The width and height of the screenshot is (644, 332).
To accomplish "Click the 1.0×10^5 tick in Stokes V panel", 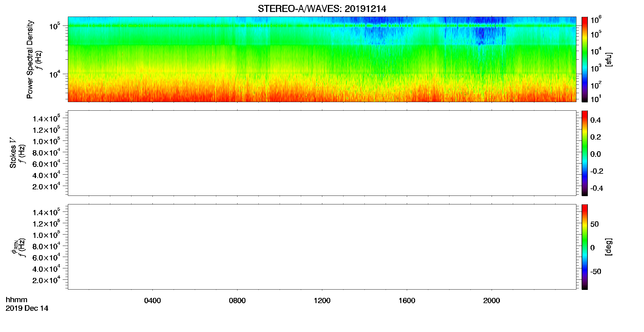I will click(x=46, y=141).
